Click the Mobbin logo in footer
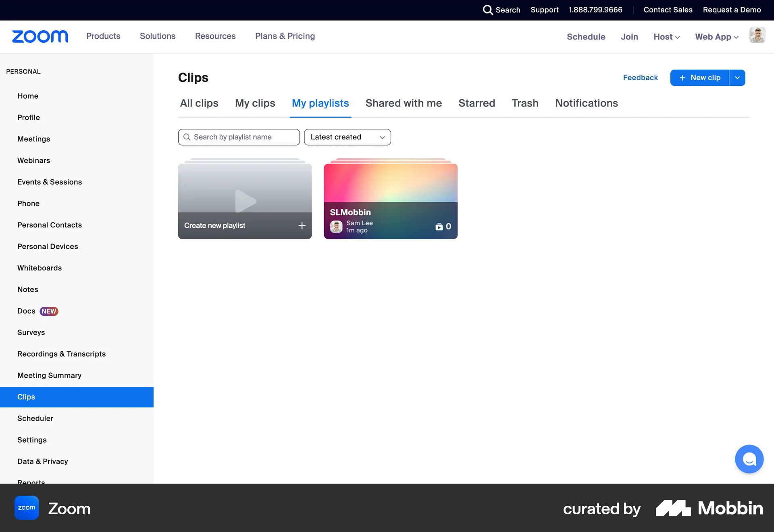The height and width of the screenshot is (532, 774). coord(709,508)
